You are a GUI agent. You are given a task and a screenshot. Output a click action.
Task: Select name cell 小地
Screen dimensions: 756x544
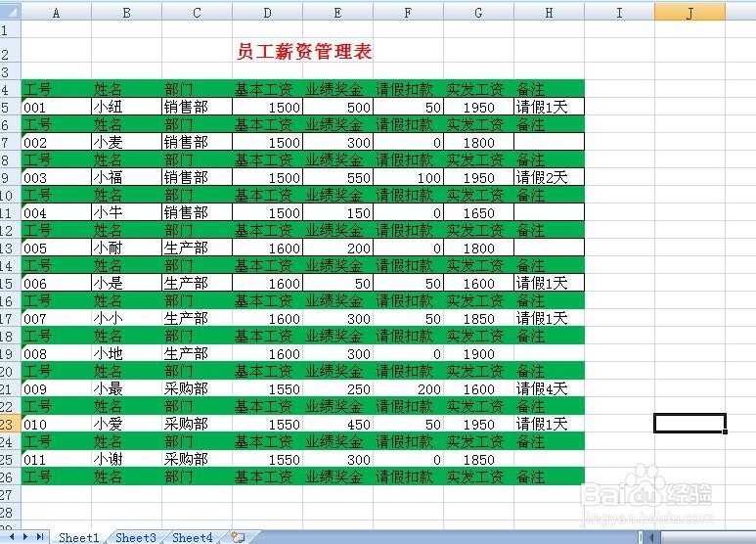(x=127, y=353)
